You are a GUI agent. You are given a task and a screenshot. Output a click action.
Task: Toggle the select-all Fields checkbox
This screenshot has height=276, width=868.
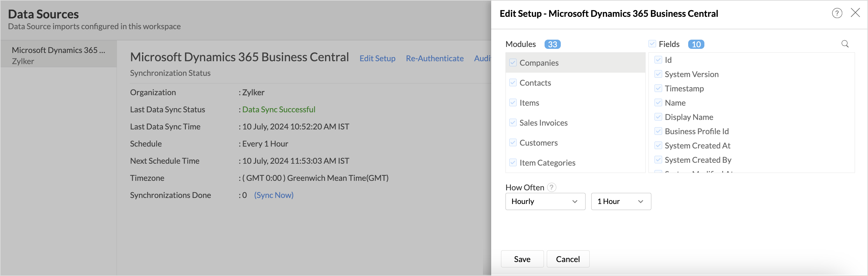point(652,44)
